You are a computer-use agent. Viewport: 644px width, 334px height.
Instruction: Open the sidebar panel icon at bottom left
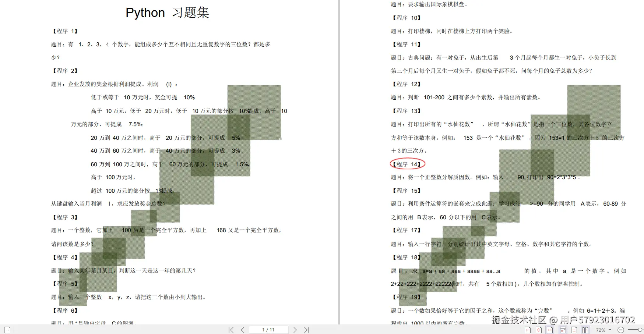pos(7,330)
